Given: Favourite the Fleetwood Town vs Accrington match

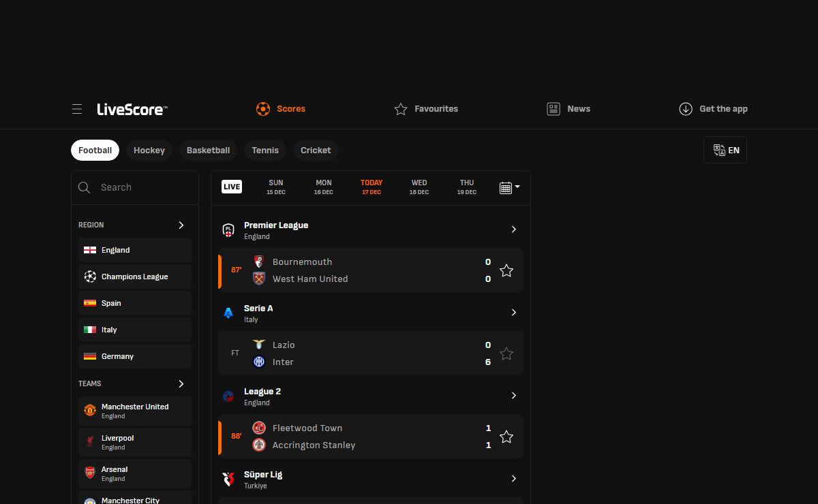Looking at the screenshot, I should click(506, 437).
